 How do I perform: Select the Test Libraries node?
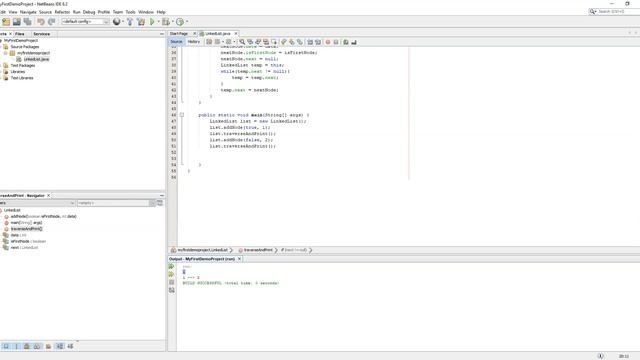tap(22, 78)
